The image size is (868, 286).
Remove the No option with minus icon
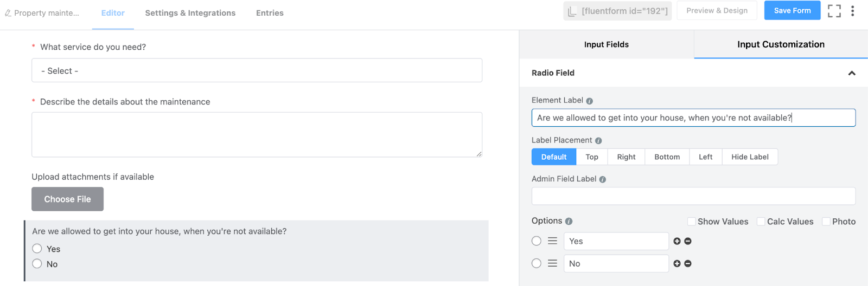tap(688, 264)
